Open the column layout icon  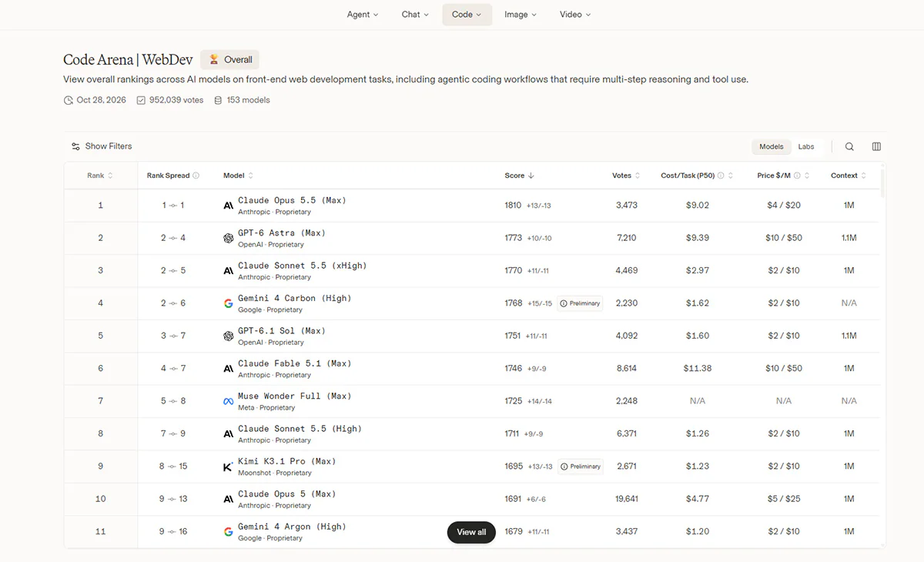click(x=876, y=146)
